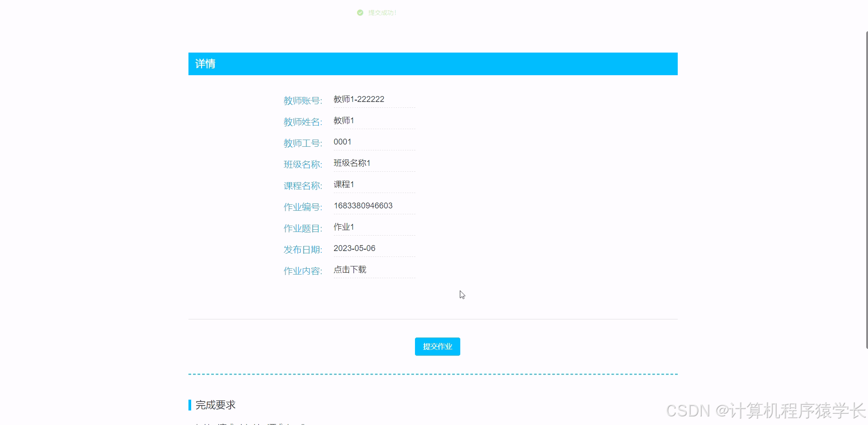The width and height of the screenshot is (868, 425).
Task: Click the 教师账号 field label
Action: [x=303, y=101]
